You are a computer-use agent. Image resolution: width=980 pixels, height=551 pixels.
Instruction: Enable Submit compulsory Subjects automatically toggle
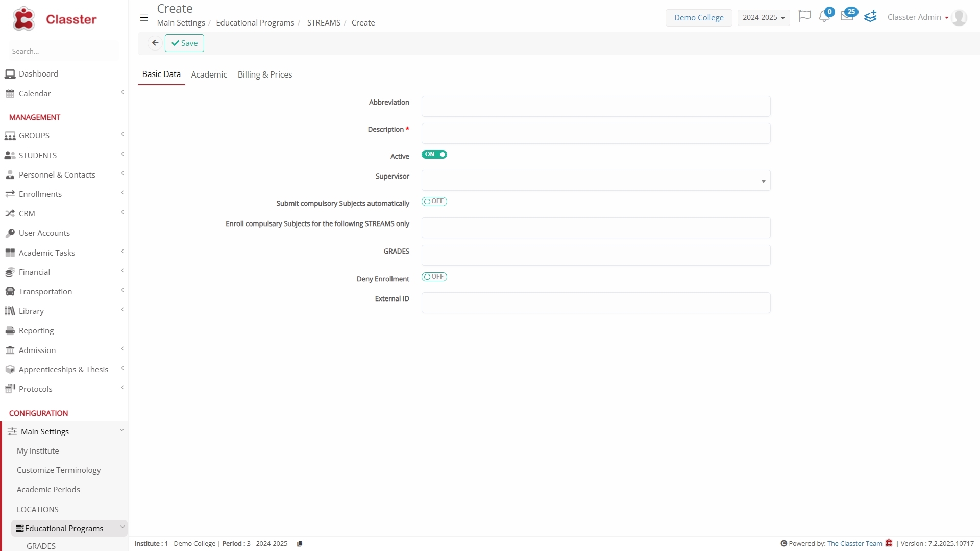pos(434,202)
